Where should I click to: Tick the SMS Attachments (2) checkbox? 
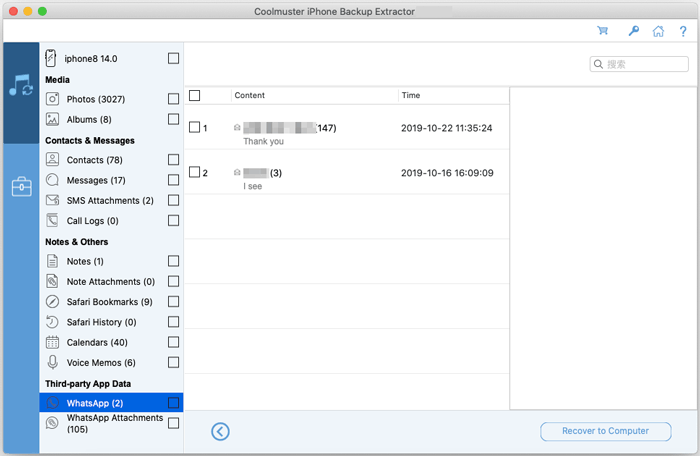click(x=174, y=200)
